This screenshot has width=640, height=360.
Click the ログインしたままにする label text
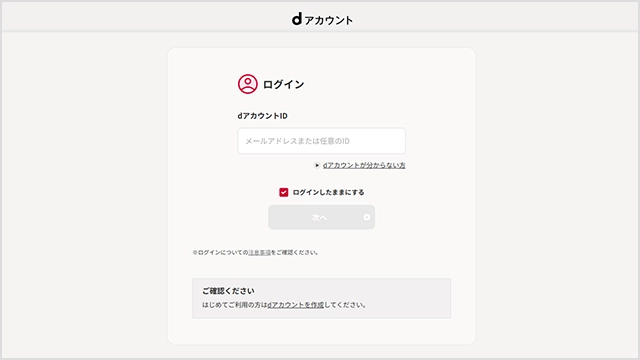click(328, 192)
